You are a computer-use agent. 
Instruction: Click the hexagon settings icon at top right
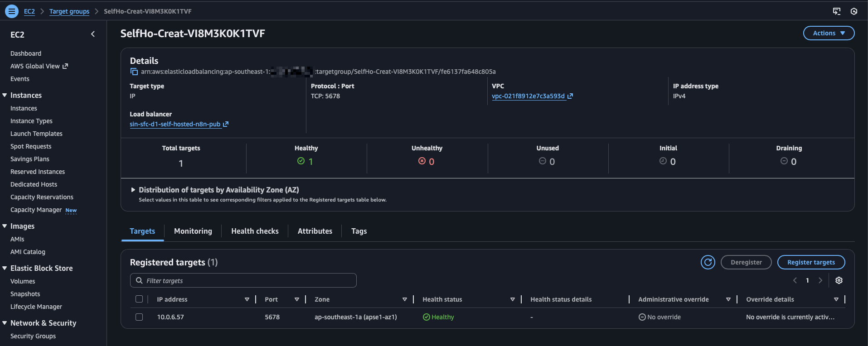pos(854,11)
